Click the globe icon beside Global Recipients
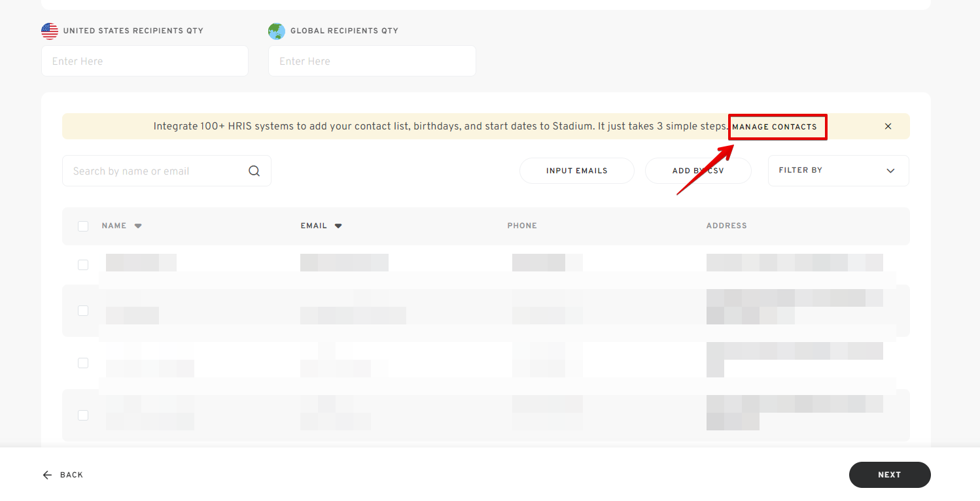This screenshot has height=501, width=980. (x=277, y=31)
